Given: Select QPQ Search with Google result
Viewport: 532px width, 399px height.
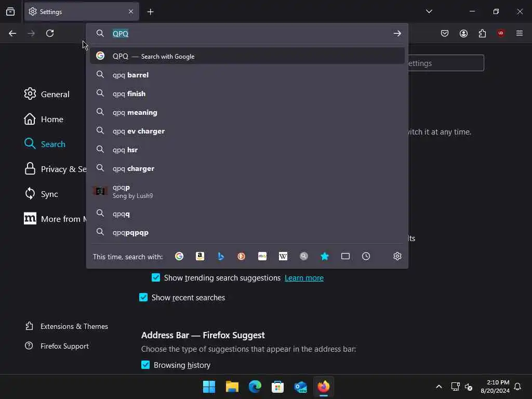Looking at the screenshot, I should click(x=247, y=56).
